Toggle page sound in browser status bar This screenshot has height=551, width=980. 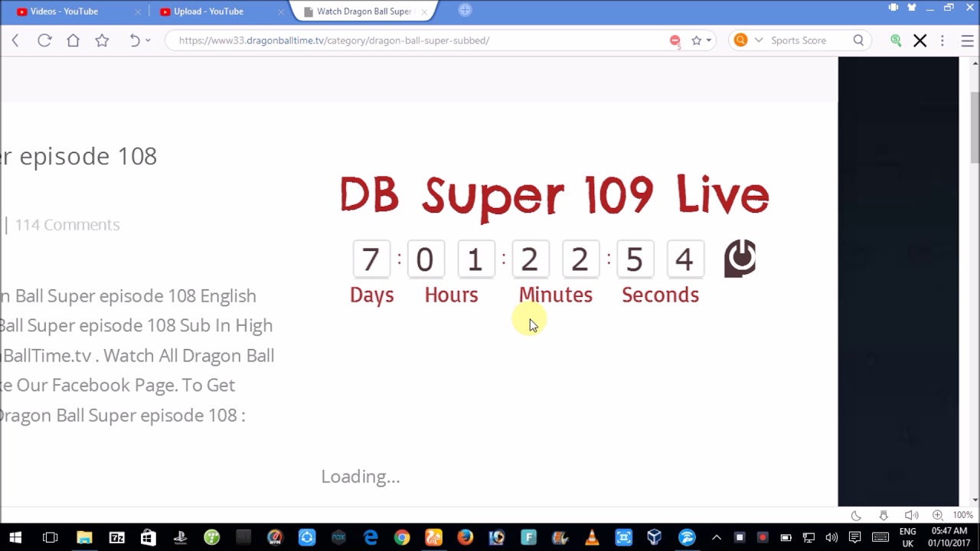click(911, 516)
